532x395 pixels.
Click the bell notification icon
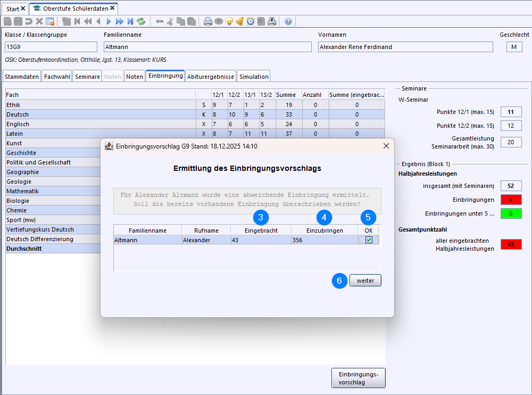coord(240,21)
